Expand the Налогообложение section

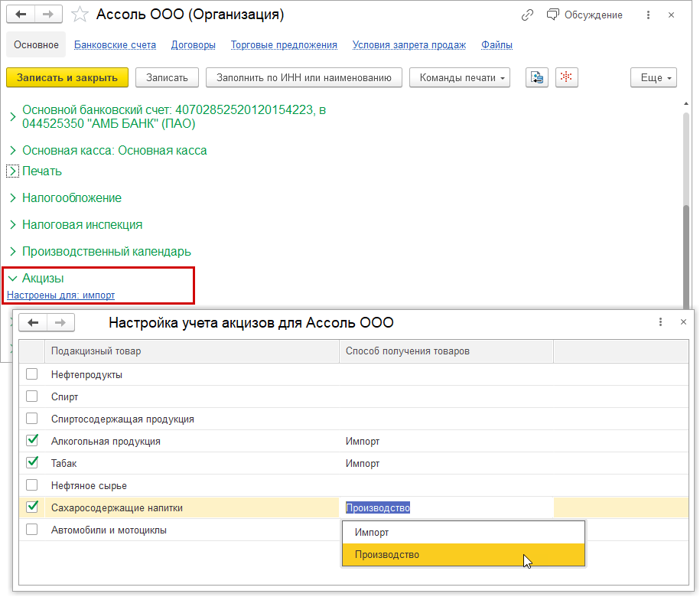tap(72, 197)
